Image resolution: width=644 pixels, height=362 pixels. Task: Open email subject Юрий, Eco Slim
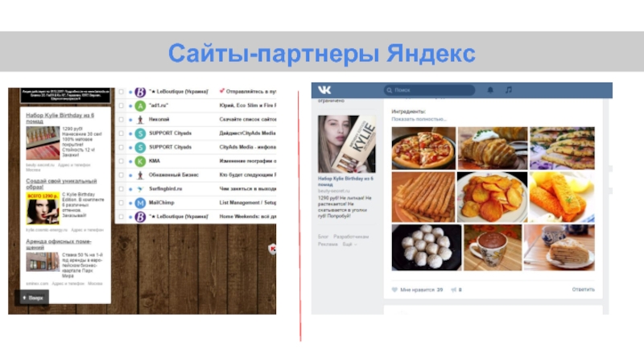(x=248, y=105)
